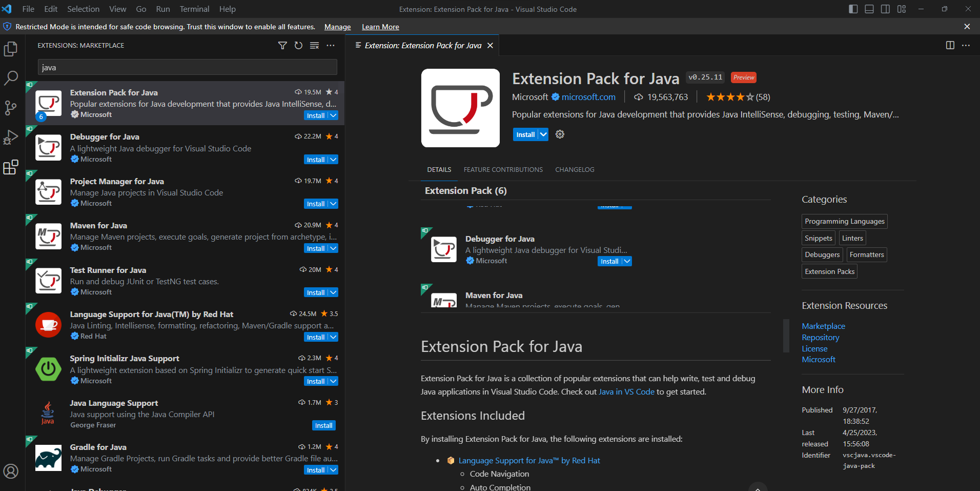Click the large Extension Pack for Java logo
The image size is (980, 491).
(x=460, y=108)
